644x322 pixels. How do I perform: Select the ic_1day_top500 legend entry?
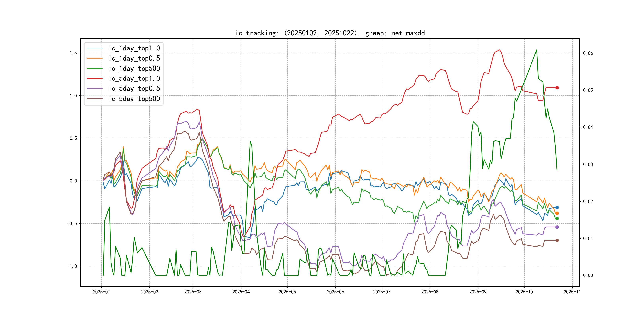tap(134, 69)
